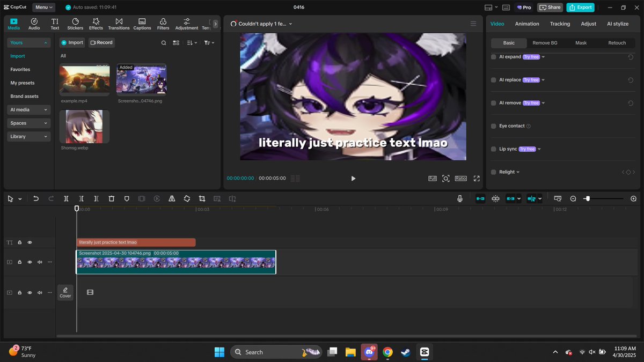644x362 pixels.
Task: Select the Mask sub-tab
Action: pos(581,43)
